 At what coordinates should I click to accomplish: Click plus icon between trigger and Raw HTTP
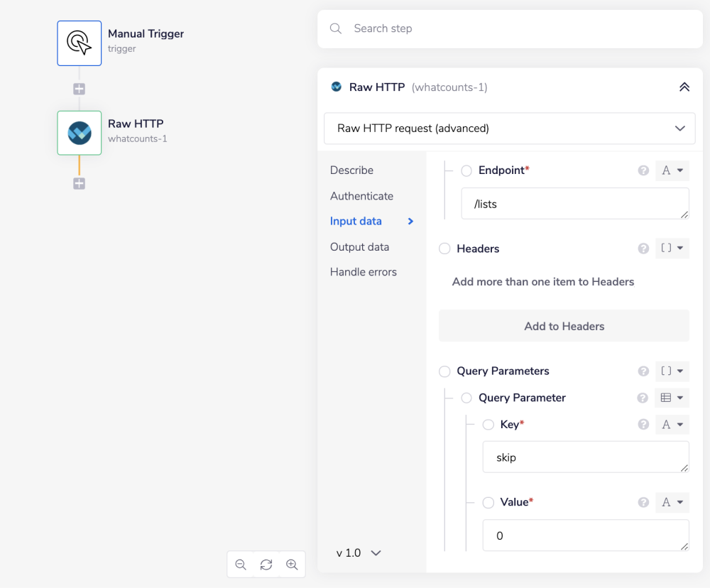80,89
